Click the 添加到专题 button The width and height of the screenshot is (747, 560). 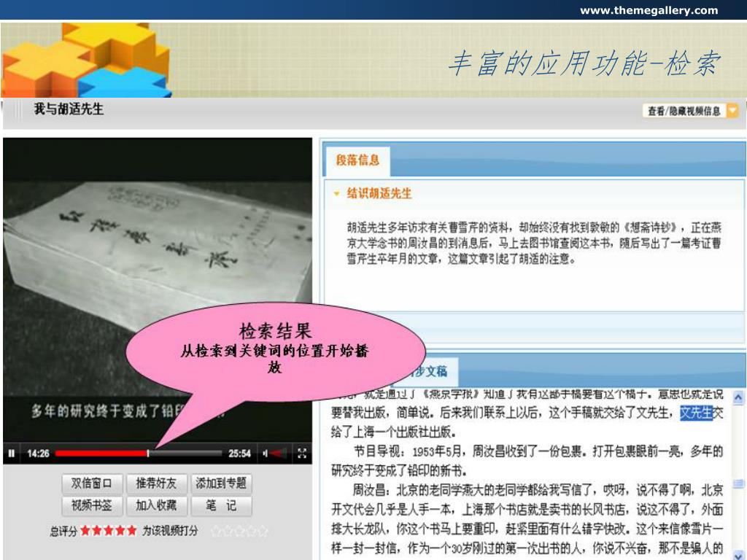(221, 483)
